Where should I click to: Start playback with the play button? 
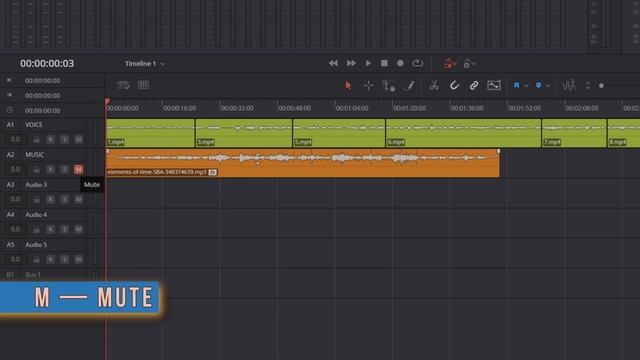(368, 63)
